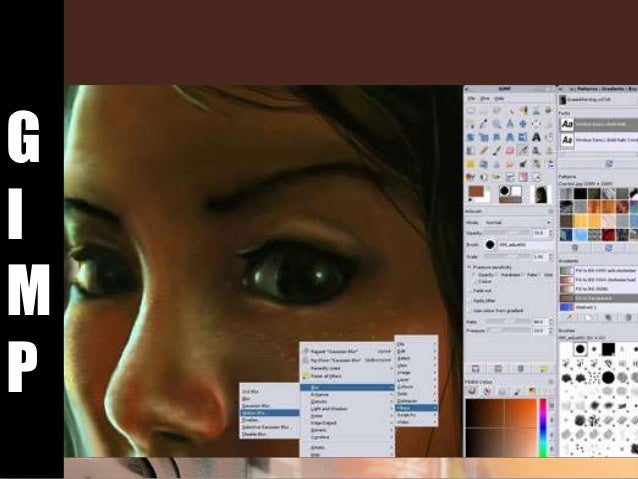
Task: Open Colours entry in context menu
Action: pos(416,387)
